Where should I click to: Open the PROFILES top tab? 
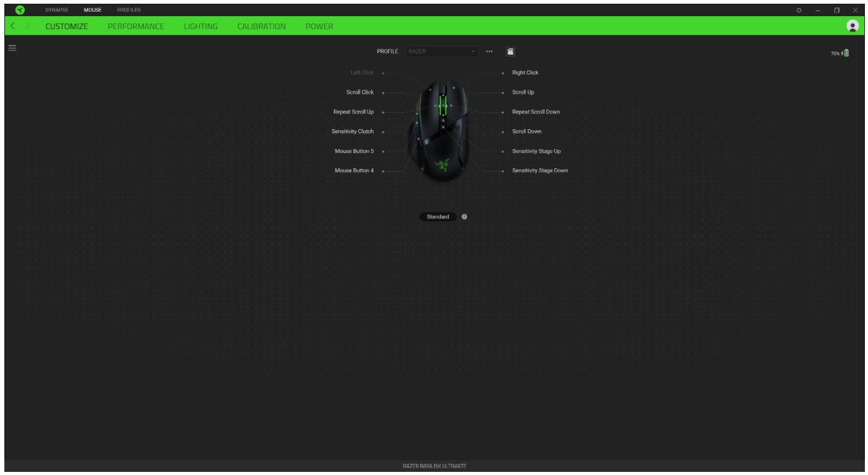coord(129,10)
